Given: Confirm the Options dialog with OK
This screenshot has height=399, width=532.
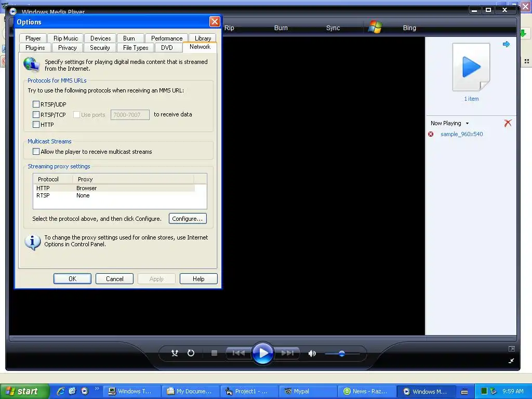Looking at the screenshot, I should tap(72, 279).
